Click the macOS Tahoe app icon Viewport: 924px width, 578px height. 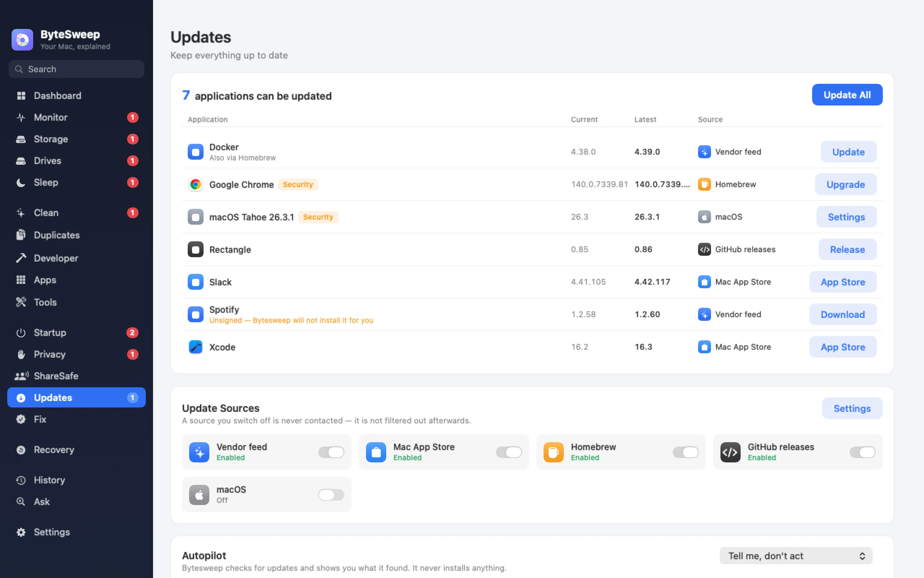(196, 217)
